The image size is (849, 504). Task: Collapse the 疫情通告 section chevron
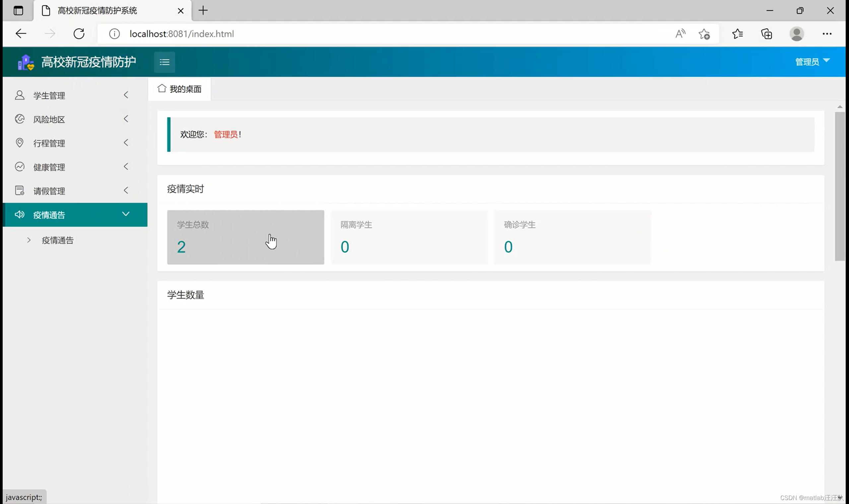tap(126, 214)
